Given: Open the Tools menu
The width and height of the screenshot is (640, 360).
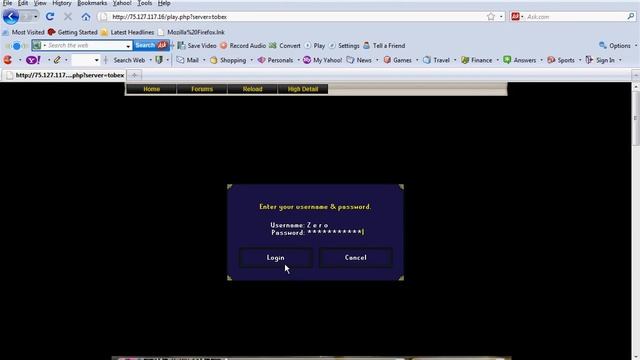Looking at the screenshot, I should [x=144, y=3].
